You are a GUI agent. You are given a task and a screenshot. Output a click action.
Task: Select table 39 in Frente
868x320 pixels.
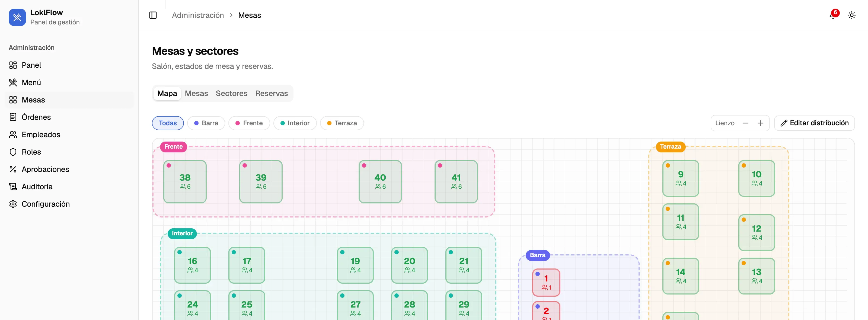[x=261, y=181]
